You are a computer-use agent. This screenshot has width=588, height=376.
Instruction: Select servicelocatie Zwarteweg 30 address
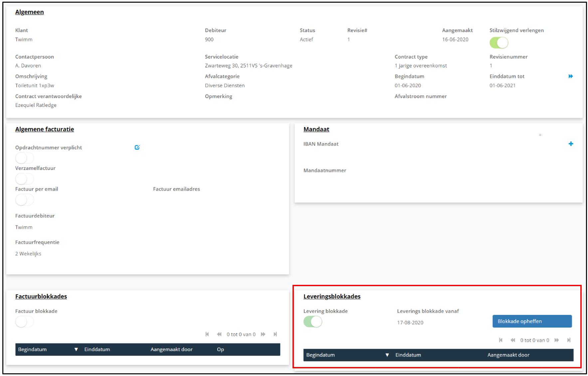[249, 66]
